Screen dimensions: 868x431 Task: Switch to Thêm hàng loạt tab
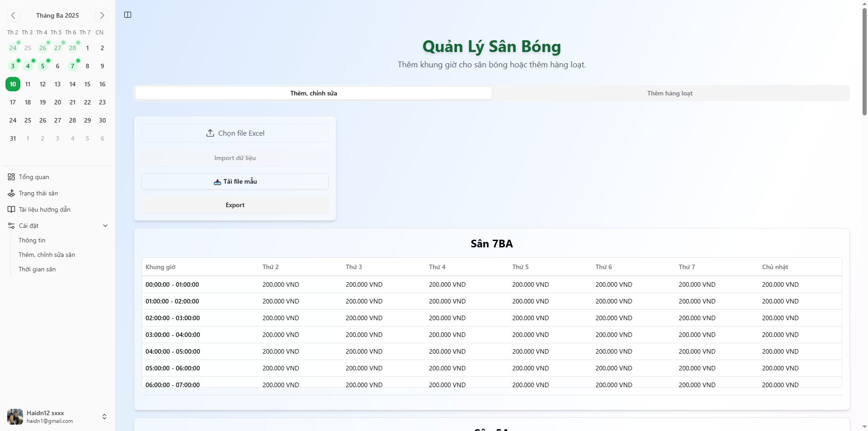670,93
